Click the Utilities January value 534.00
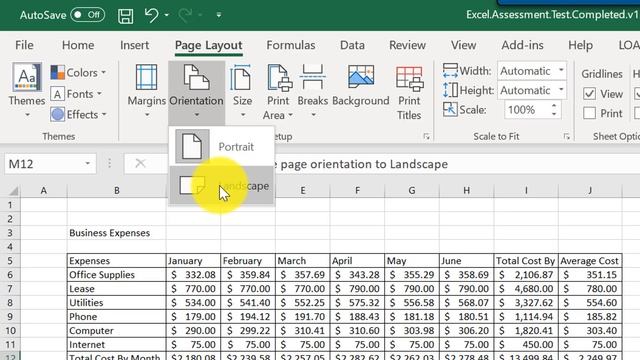 pos(193,303)
